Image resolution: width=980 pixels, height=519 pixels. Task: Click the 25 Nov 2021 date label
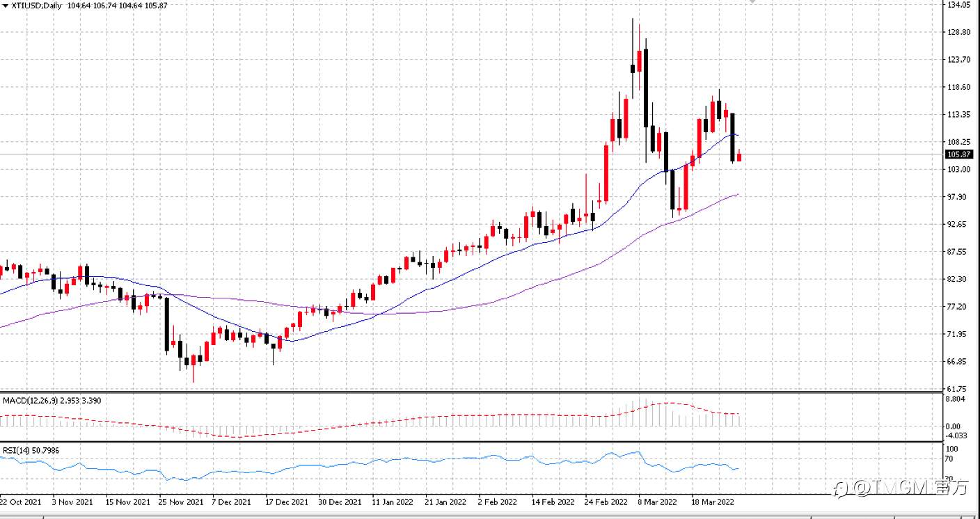pyautogui.click(x=180, y=502)
